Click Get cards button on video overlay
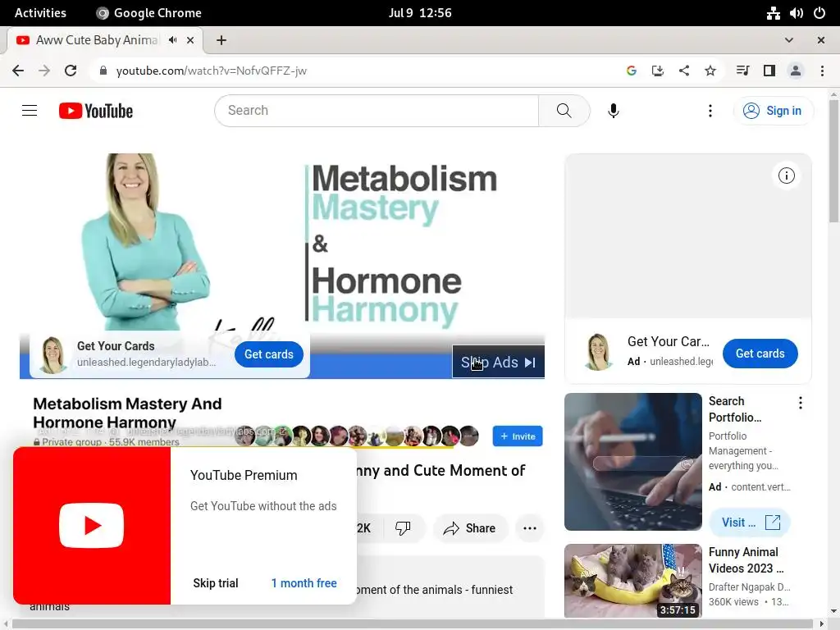The height and width of the screenshot is (630, 840). 269,354
